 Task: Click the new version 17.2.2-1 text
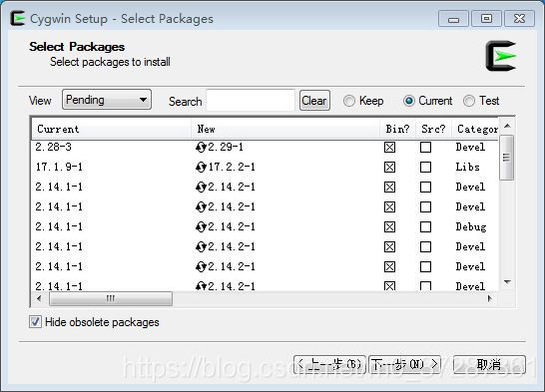(x=232, y=167)
